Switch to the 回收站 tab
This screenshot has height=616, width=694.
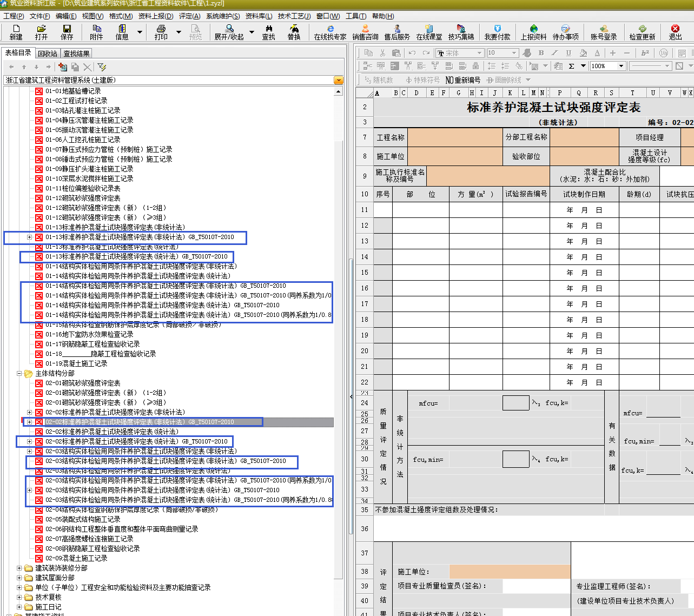coord(48,54)
